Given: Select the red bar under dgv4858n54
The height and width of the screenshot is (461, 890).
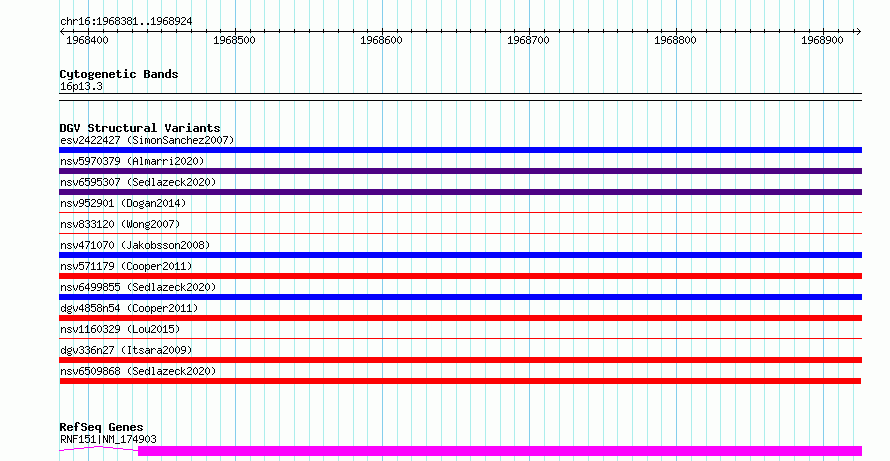Looking at the screenshot, I should (x=460, y=318).
